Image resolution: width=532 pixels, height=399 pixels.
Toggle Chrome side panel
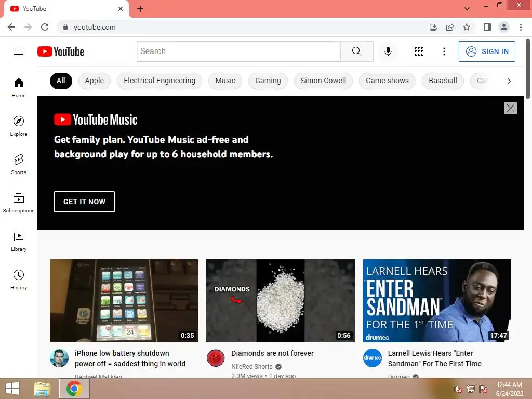point(487,27)
